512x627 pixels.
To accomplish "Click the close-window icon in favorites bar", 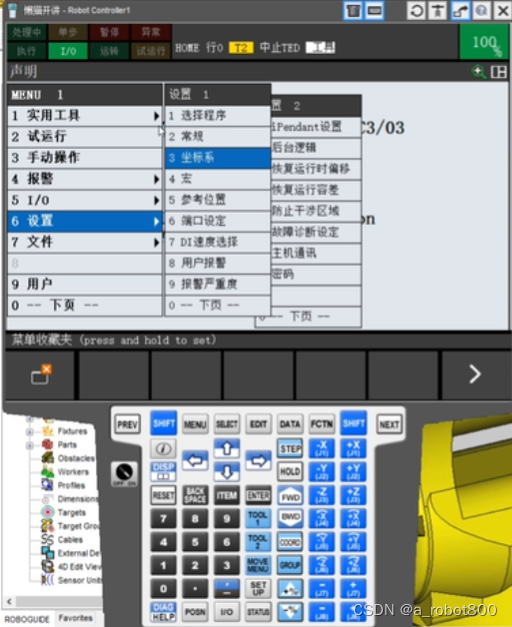I will tap(41, 374).
